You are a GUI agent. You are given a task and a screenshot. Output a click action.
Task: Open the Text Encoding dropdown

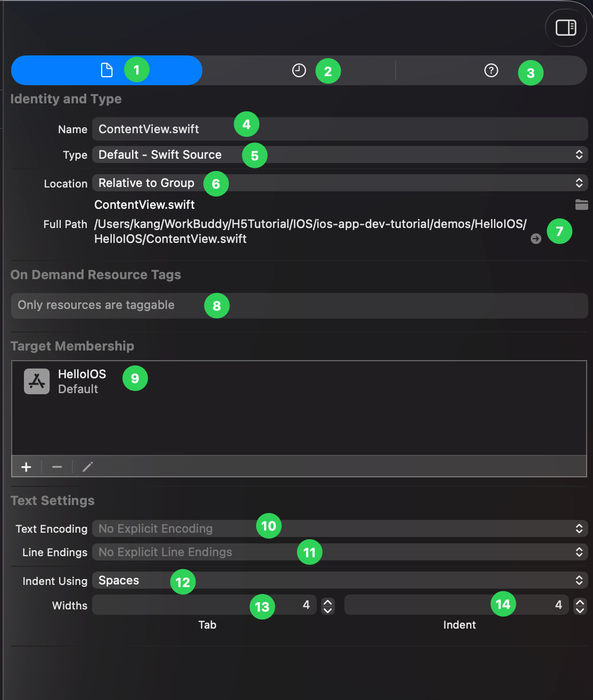click(x=340, y=528)
